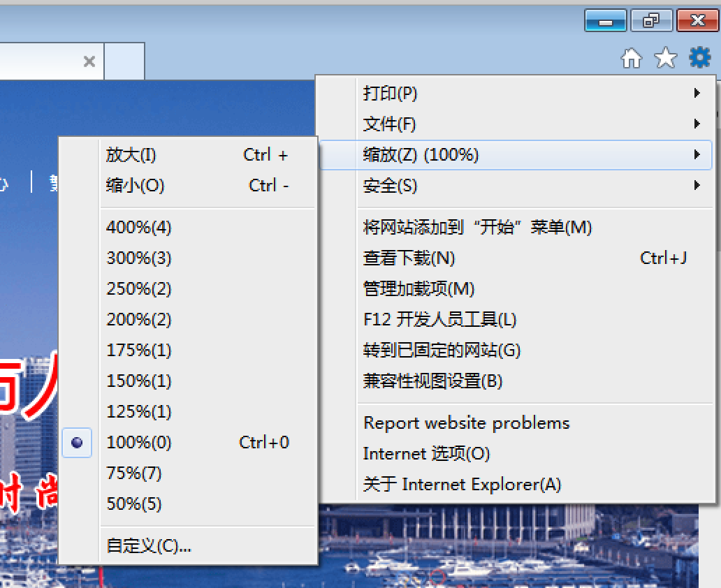Viewport: 721px width, 588px height.
Task: Open Favorites with the star icon
Action: 665,59
